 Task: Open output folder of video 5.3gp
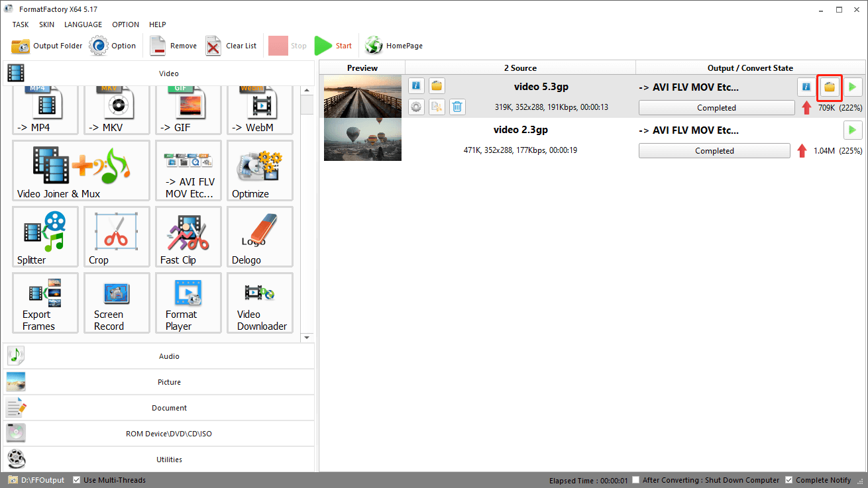coord(830,87)
